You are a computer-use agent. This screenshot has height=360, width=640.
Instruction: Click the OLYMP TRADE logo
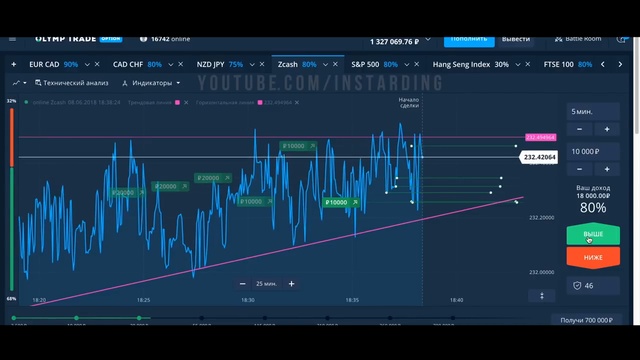(66, 39)
